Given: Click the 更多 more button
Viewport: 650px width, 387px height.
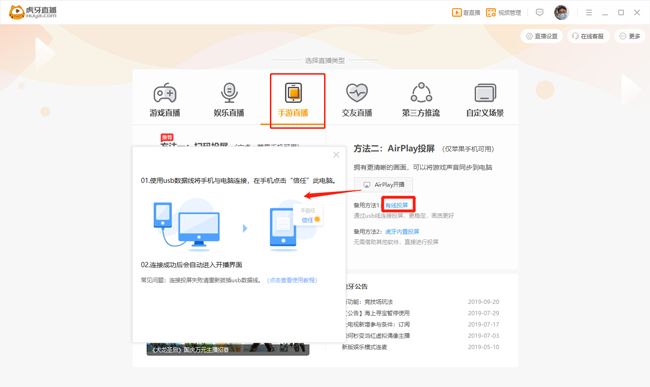Looking at the screenshot, I should pyautogui.click(x=629, y=36).
